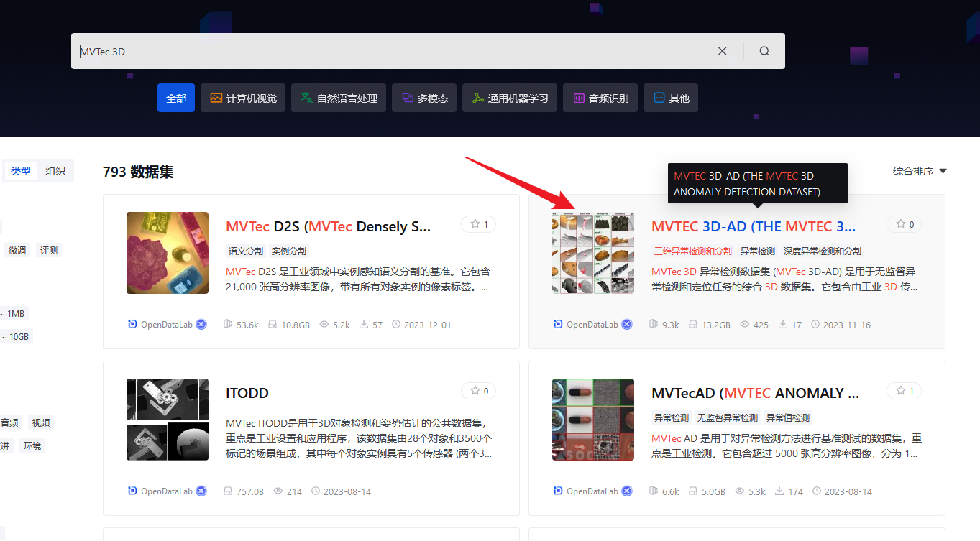
Task: Click the 深度异常检测和分割 tag
Action: click(x=823, y=251)
